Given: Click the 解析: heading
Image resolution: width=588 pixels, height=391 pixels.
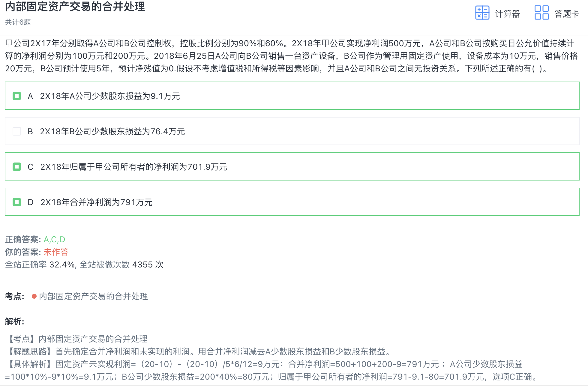Looking at the screenshot, I should [15, 322].
